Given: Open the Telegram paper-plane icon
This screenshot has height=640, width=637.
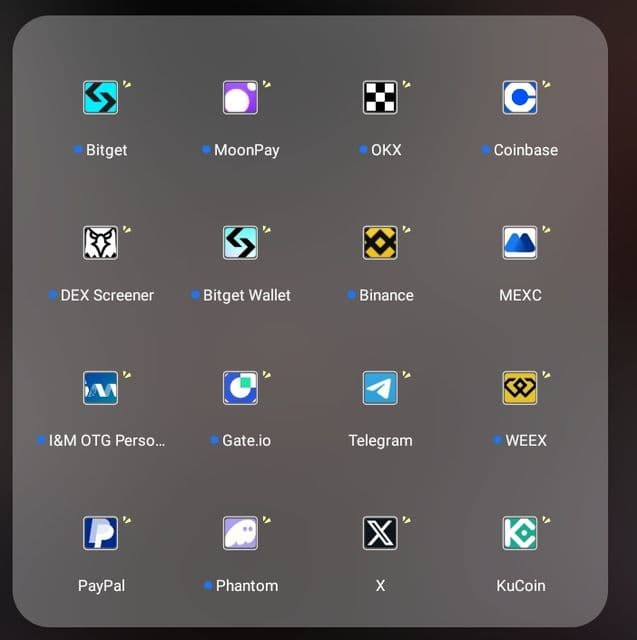Looking at the screenshot, I should [380, 388].
